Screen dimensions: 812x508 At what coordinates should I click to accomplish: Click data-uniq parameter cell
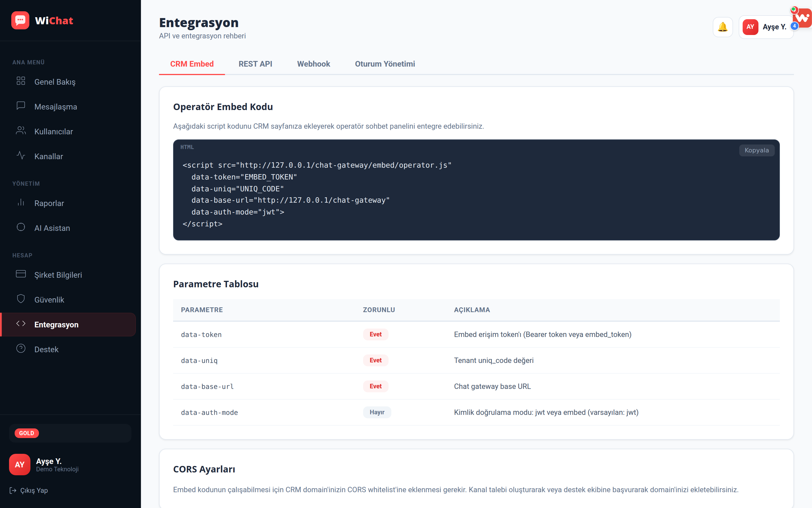click(x=199, y=360)
